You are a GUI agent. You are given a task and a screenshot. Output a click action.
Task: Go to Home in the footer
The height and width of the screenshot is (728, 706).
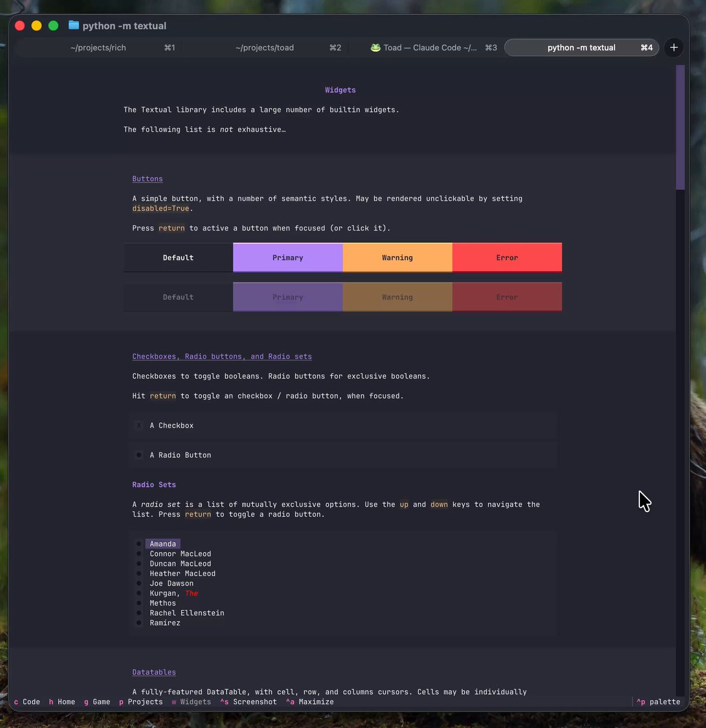(62, 702)
